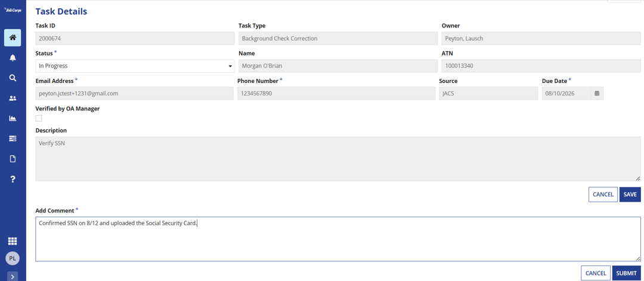
Task: Open the apps grid icon
Action: (13, 242)
